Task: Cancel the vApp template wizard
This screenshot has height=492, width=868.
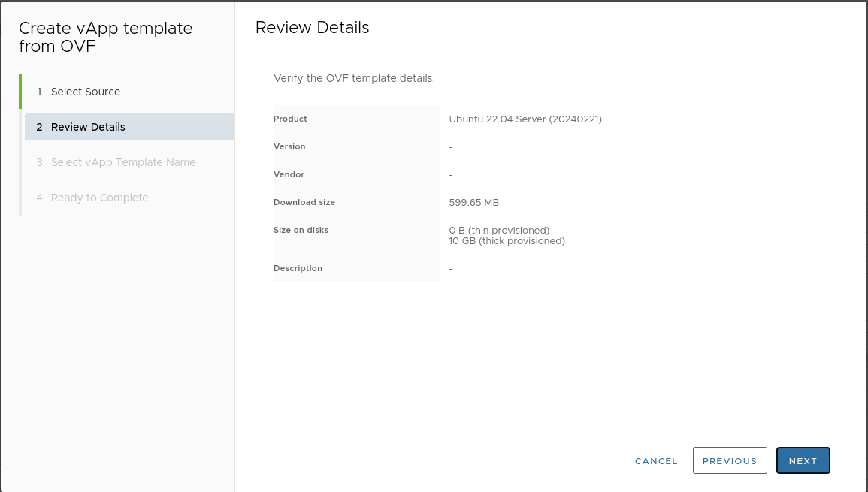Action: click(656, 461)
